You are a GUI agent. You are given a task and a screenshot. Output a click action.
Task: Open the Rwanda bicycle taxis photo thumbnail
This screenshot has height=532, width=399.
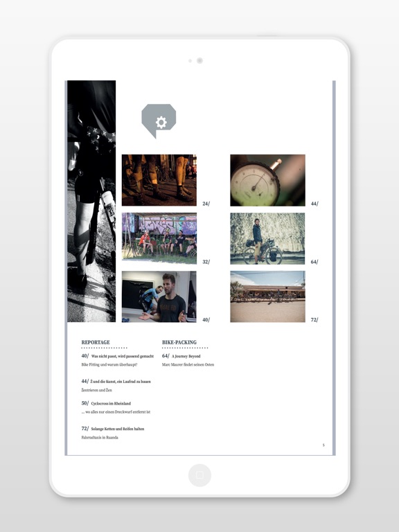click(267, 296)
